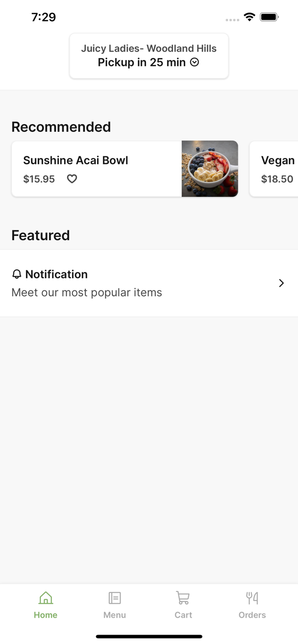
Task: Open the Notification chevron arrow
Action: pyautogui.click(x=281, y=283)
